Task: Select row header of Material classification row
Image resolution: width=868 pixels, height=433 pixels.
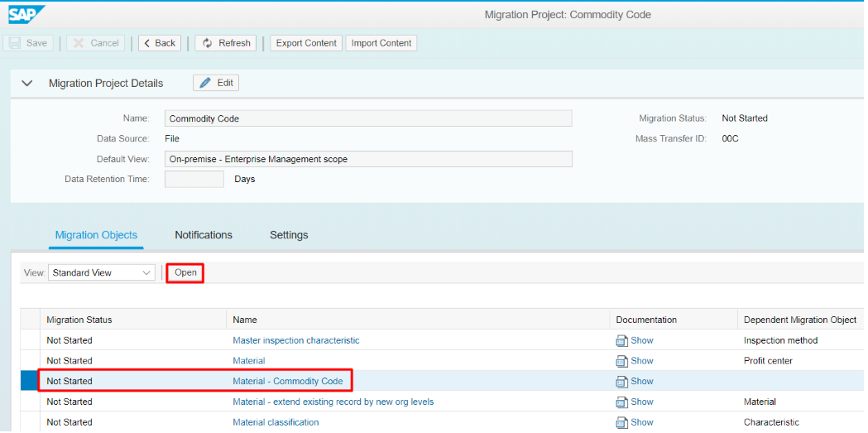Action: coord(30,422)
